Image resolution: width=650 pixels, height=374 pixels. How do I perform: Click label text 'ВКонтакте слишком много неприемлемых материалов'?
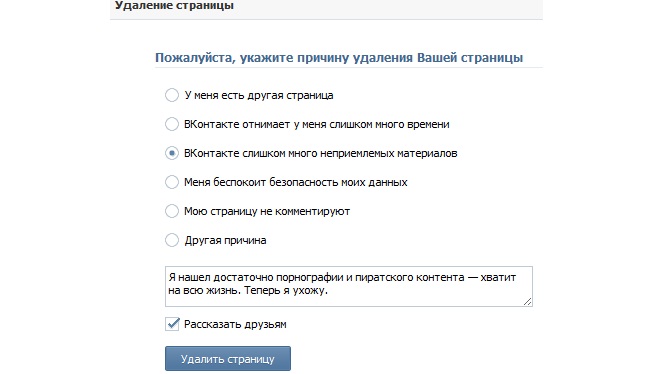coord(320,153)
